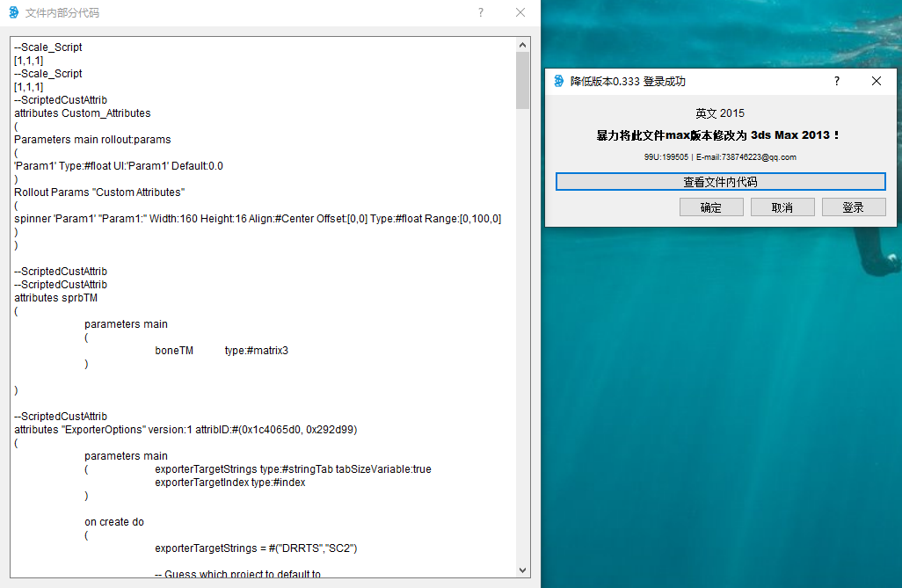Screen dimensions: 902x588
Task: Click 'attributes sprbTM' line
Action: tap(55, 298)
